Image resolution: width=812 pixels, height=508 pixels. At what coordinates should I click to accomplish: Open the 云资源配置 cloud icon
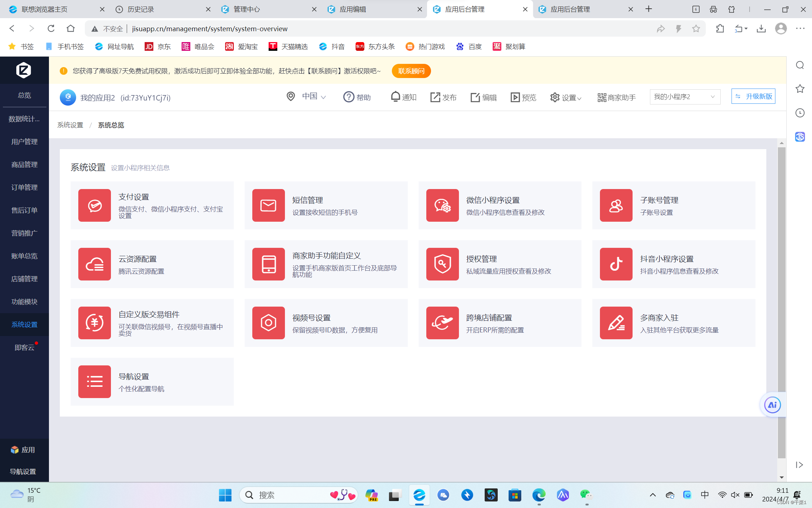coord(95,264)
